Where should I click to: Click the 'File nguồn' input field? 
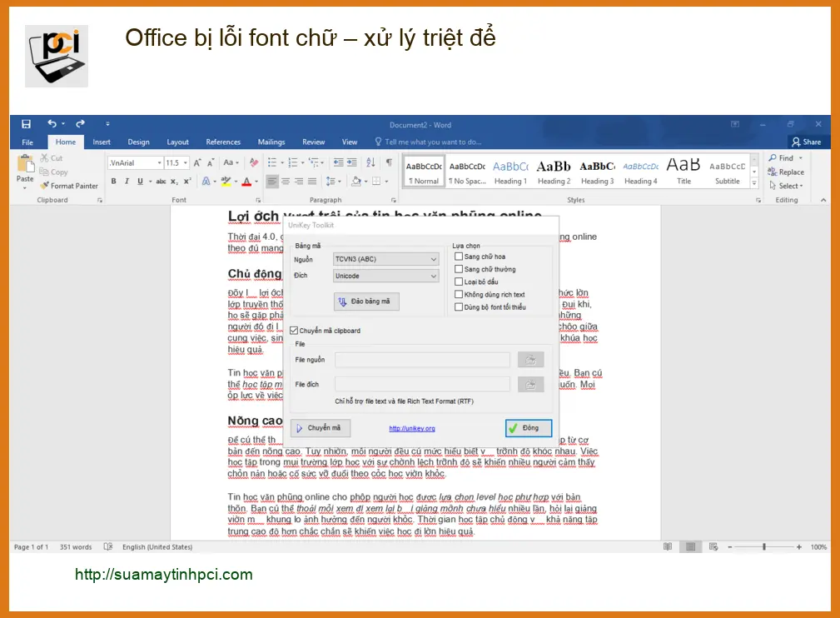click(422, 360)
